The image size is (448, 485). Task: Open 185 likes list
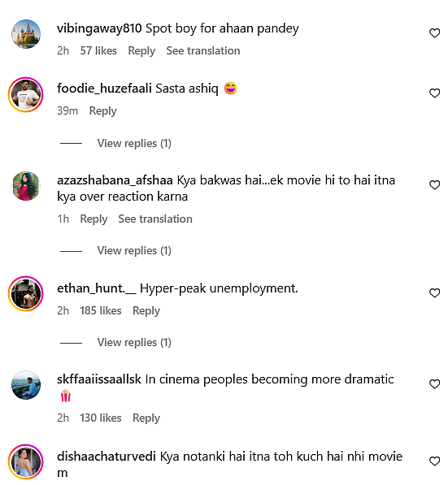click(101, 310)
